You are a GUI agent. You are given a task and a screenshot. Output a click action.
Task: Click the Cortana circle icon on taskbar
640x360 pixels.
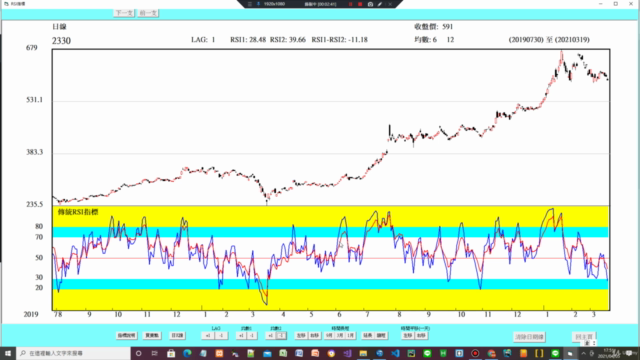click(139, 353)
